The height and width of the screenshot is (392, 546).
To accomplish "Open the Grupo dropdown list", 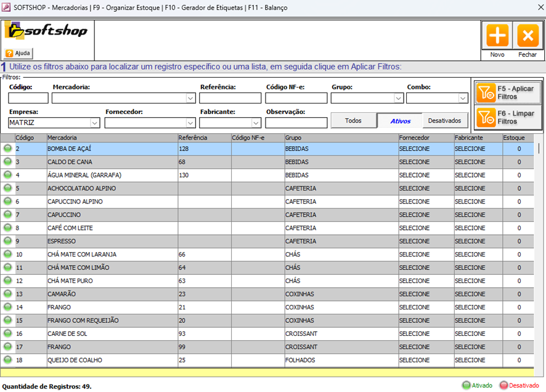I will pyautogui.click(x=398, y=98).
